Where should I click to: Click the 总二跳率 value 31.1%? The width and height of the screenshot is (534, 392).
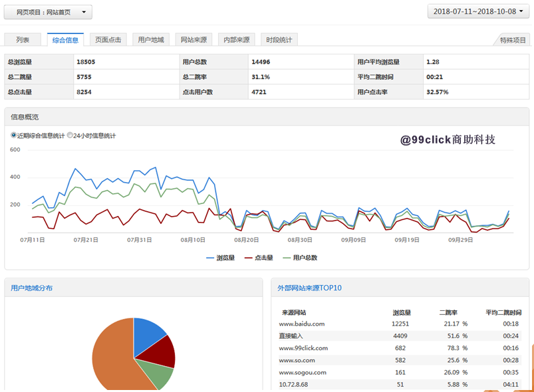(x=261, y=77)
